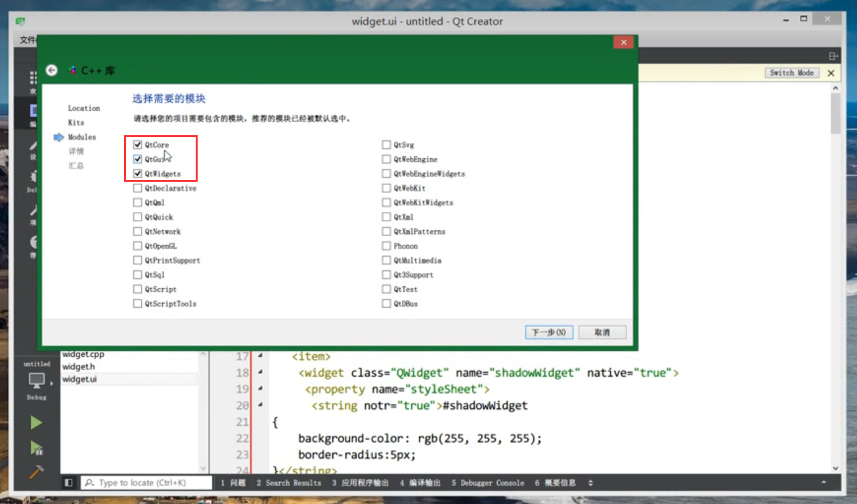
Task: Open the Debugger Console pane
Action: pyautogui.click(x=488, y=483)
